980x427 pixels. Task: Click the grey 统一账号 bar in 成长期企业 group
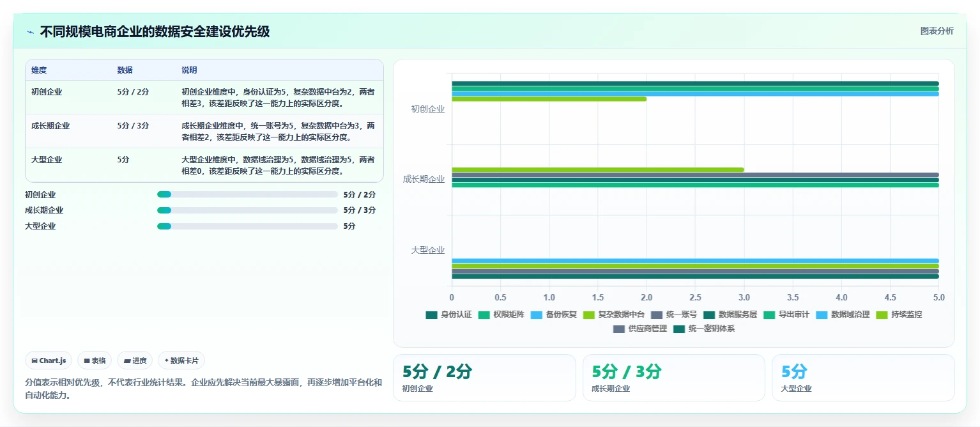point(695,175)
